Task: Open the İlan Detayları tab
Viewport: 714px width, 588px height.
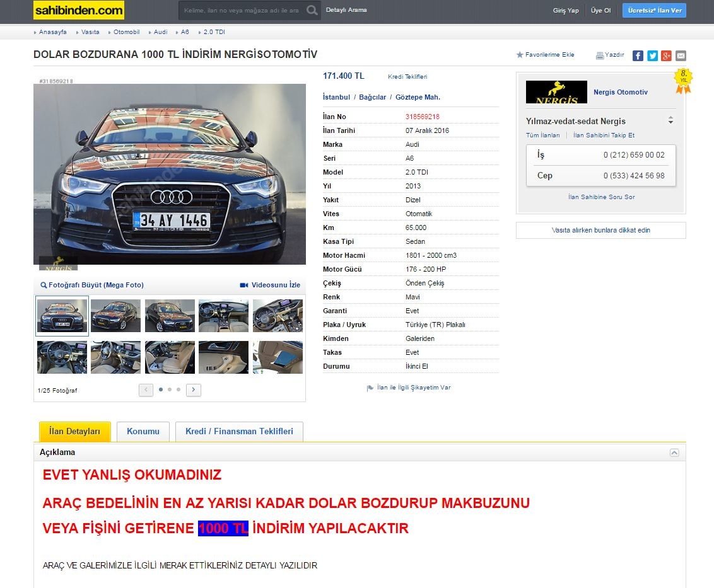Action: click(x=74, y=432)
